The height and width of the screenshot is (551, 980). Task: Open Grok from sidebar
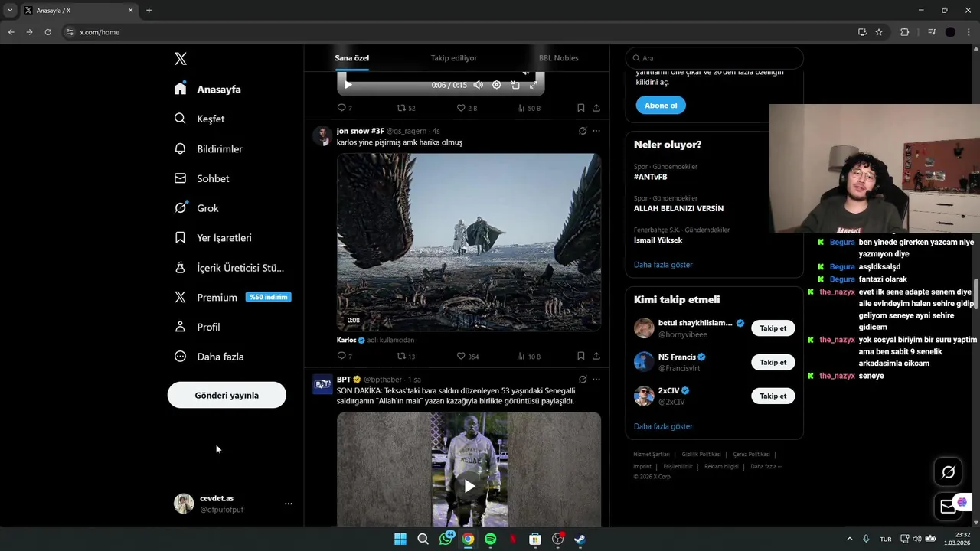tap(196, 208)
